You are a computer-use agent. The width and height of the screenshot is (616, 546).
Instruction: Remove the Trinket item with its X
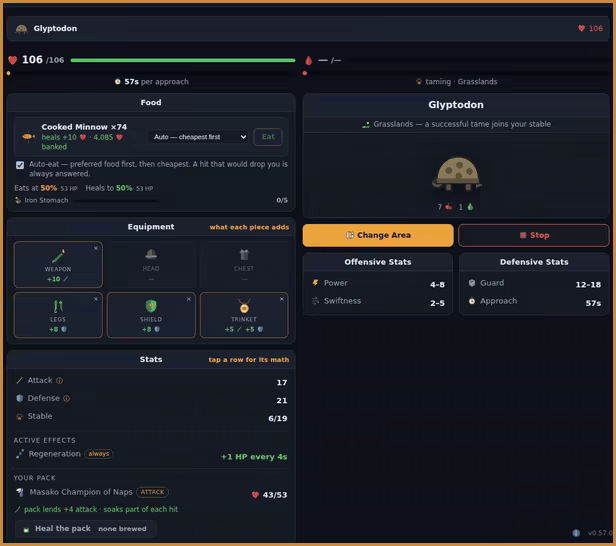[282, 299]
